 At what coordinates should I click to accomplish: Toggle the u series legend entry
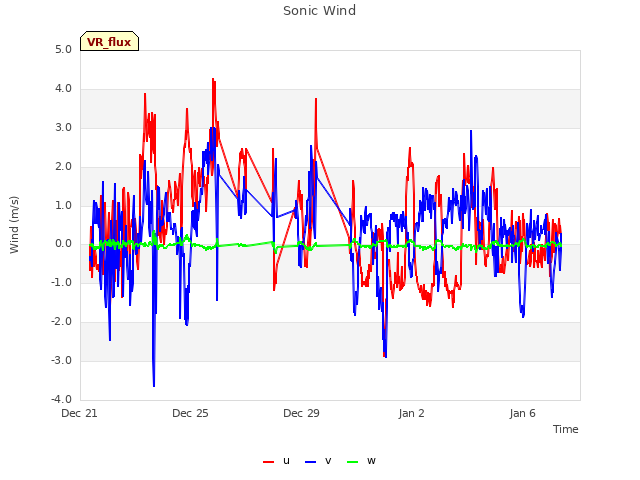tap(276, 461)
